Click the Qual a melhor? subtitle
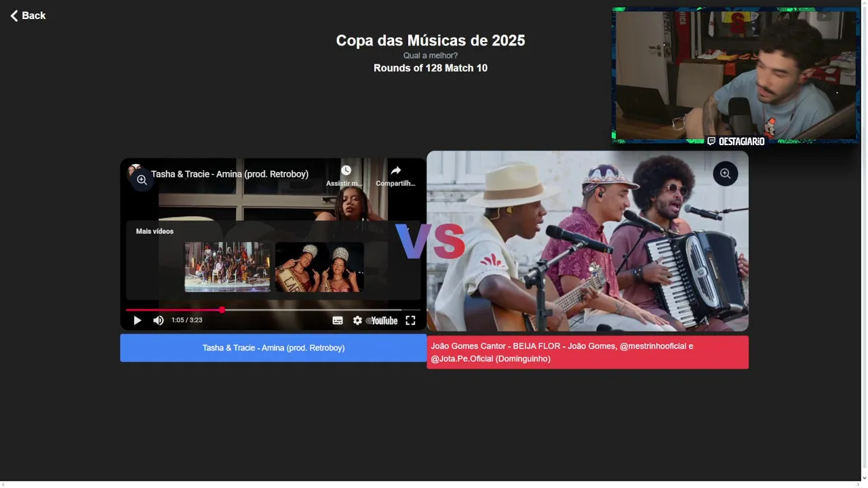 coord(431,56)
